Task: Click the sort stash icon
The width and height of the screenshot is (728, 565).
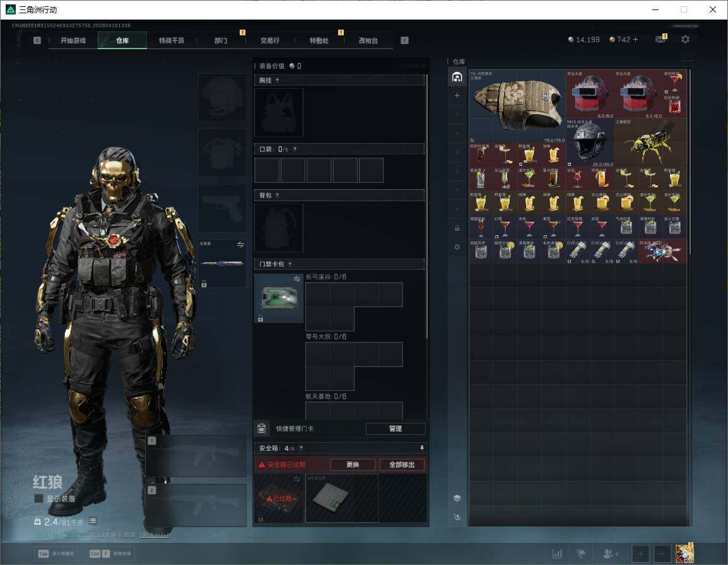Action: coord(457,516)
